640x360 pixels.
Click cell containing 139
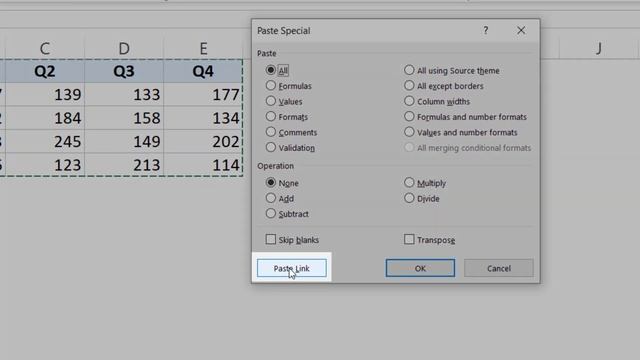pos(45,95)
